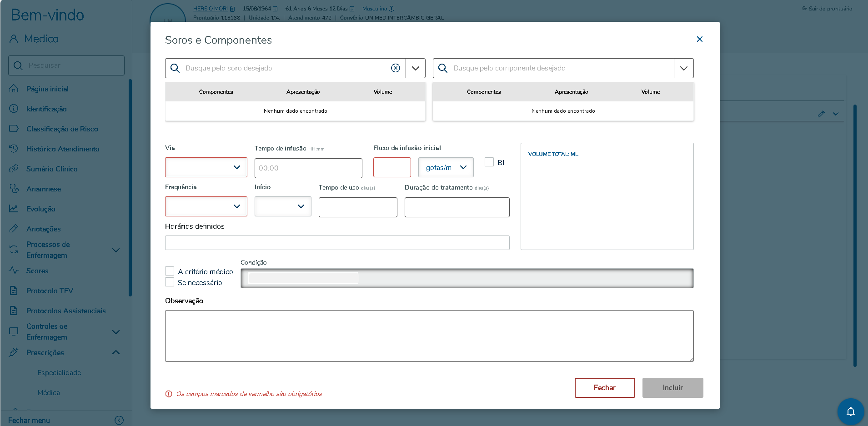Click the notification bell icon

[x=850, y=411]
